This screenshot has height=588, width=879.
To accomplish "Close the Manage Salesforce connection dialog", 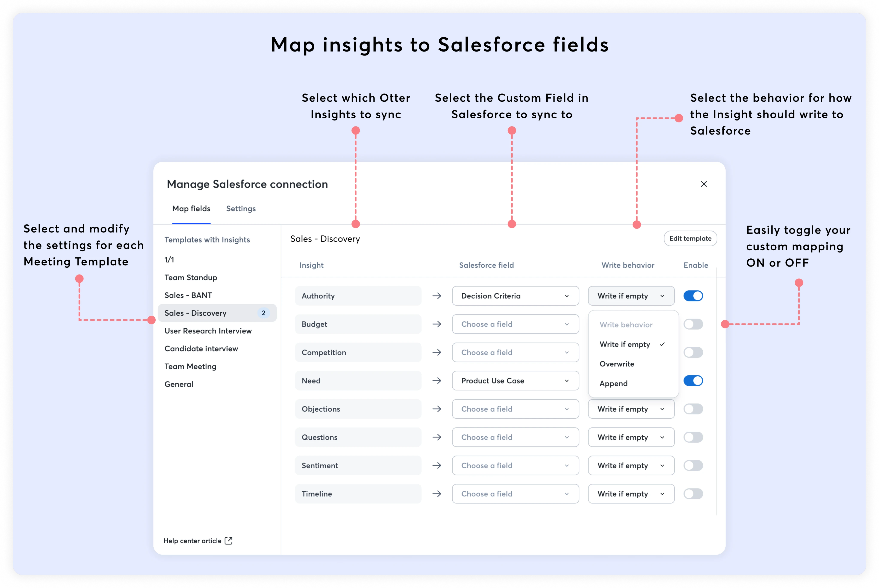I will coord(704,184).
